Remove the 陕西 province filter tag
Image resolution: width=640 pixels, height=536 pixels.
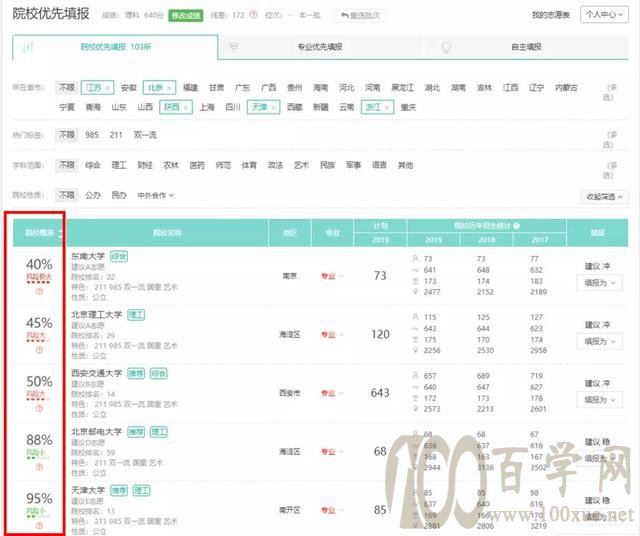point(186,107)
